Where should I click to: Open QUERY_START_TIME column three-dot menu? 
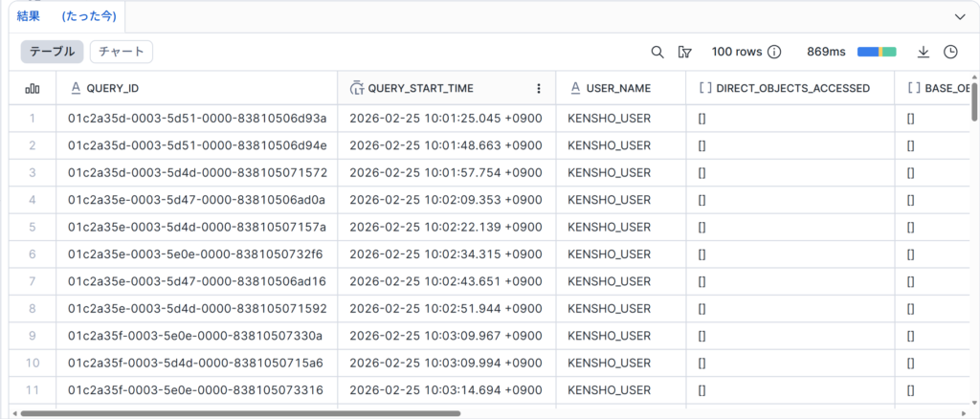tap(539, 88)
